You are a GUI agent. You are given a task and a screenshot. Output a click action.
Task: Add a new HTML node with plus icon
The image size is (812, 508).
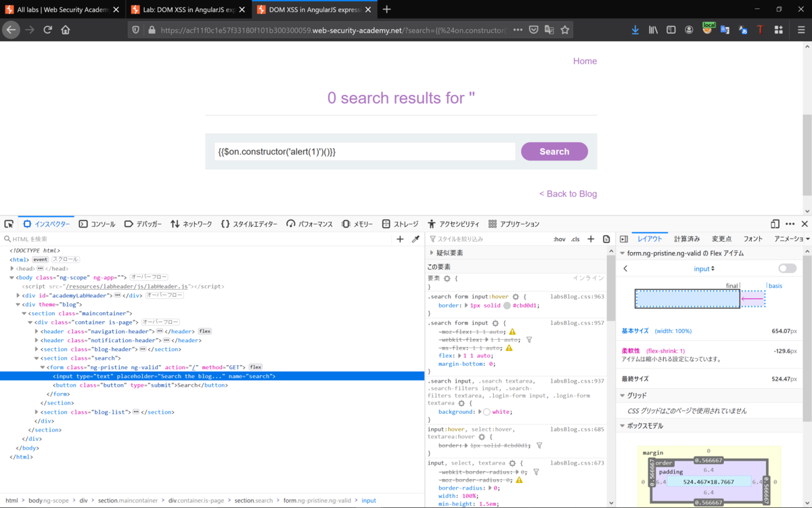point(400,239)
